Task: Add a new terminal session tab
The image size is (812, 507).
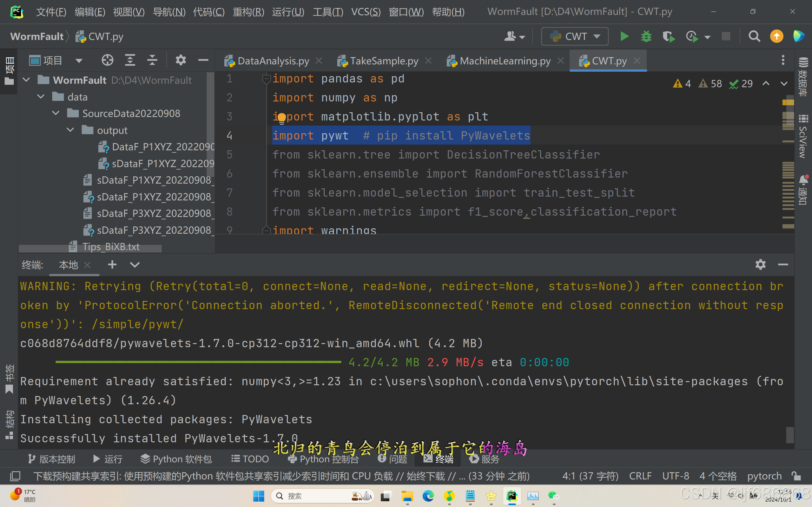Action: pos(112,264)
